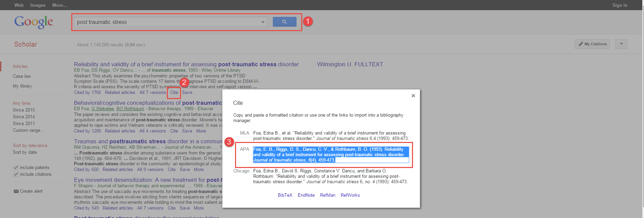Open My library in the sidebar

22,86
